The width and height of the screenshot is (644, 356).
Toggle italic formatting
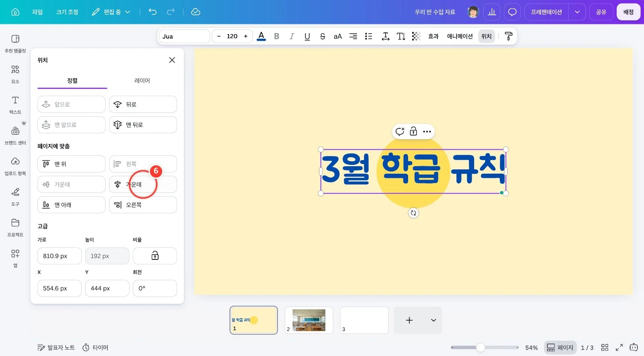(292, 36)
